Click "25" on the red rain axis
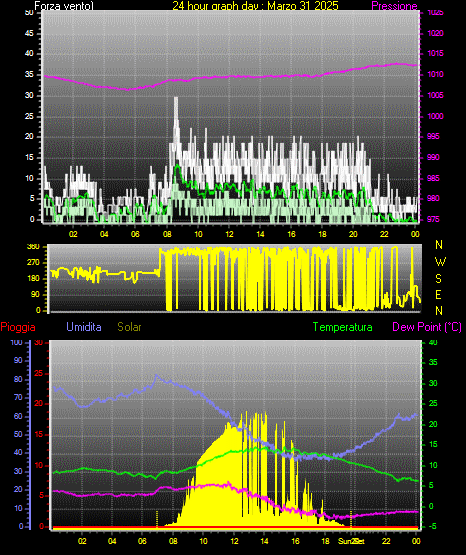466x555 pixels. pyautogui.click(x=38, y=373)
